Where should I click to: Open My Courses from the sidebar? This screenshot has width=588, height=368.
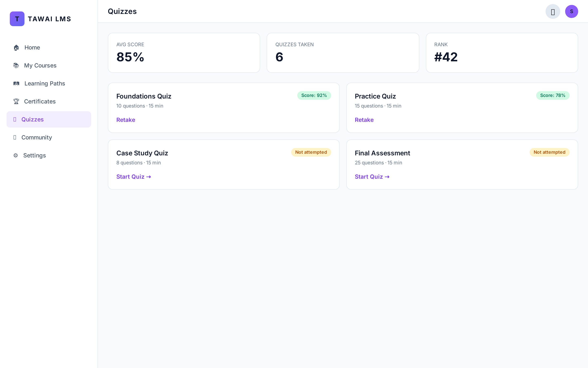click(x=49, y=65)
